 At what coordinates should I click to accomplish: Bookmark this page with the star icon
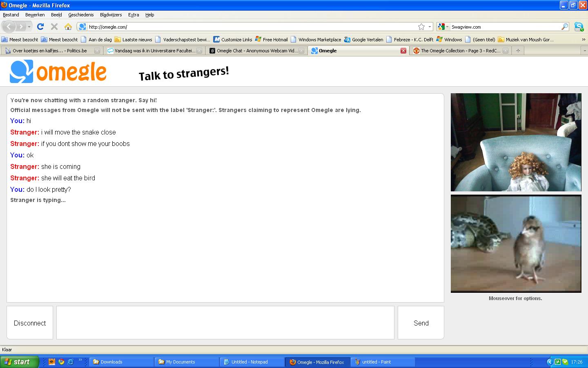pos(421,27)
